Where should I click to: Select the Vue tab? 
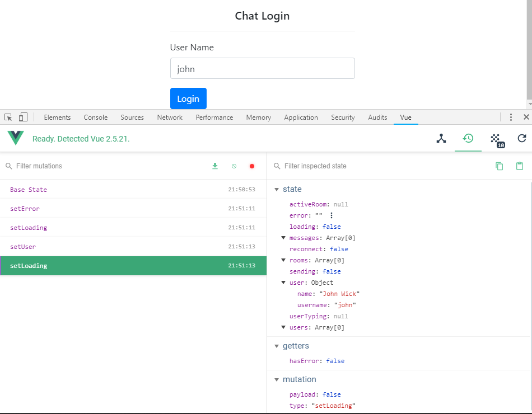405,117
